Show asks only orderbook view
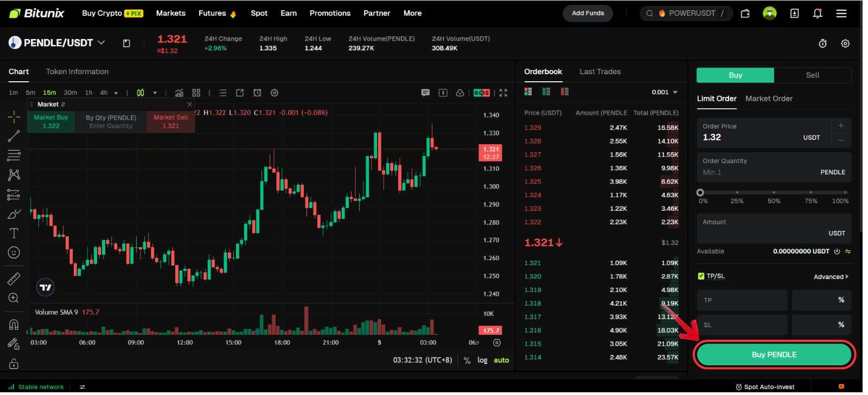 (x=565, y=92)
